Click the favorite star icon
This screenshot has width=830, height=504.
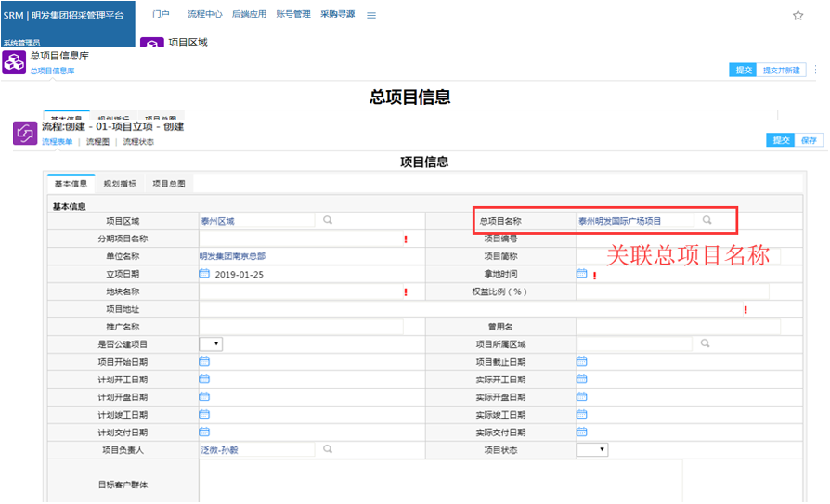tap(798, 16)
